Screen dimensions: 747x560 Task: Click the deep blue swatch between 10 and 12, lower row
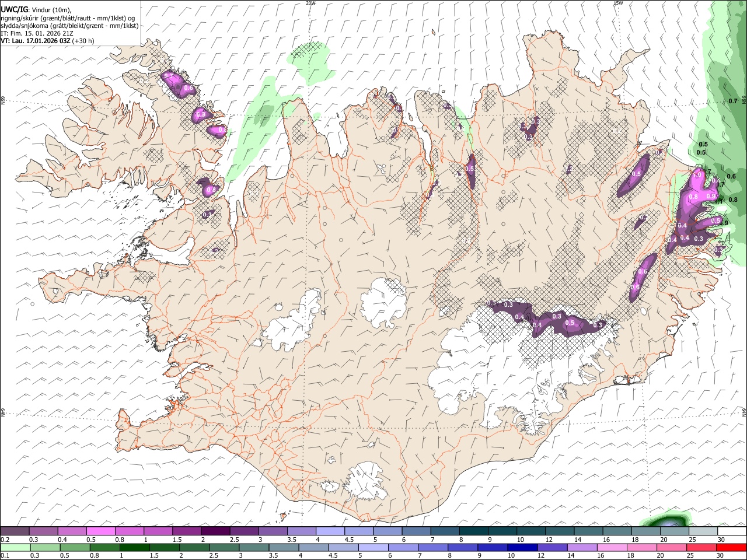(x=522, y=548)
